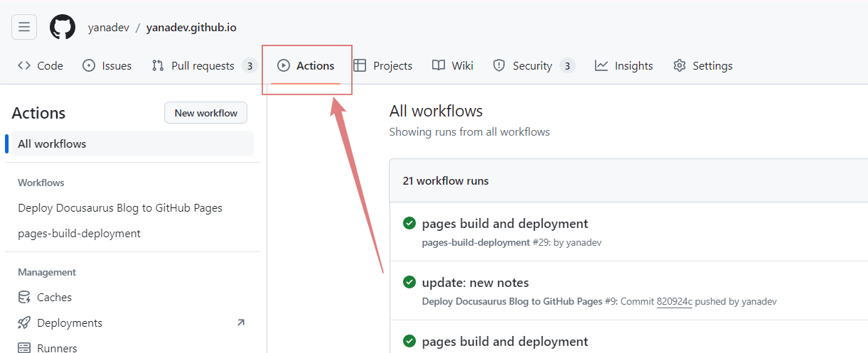Open the Code tab
This screenshot has width=868, height=353.
click(x=41, y=65)
